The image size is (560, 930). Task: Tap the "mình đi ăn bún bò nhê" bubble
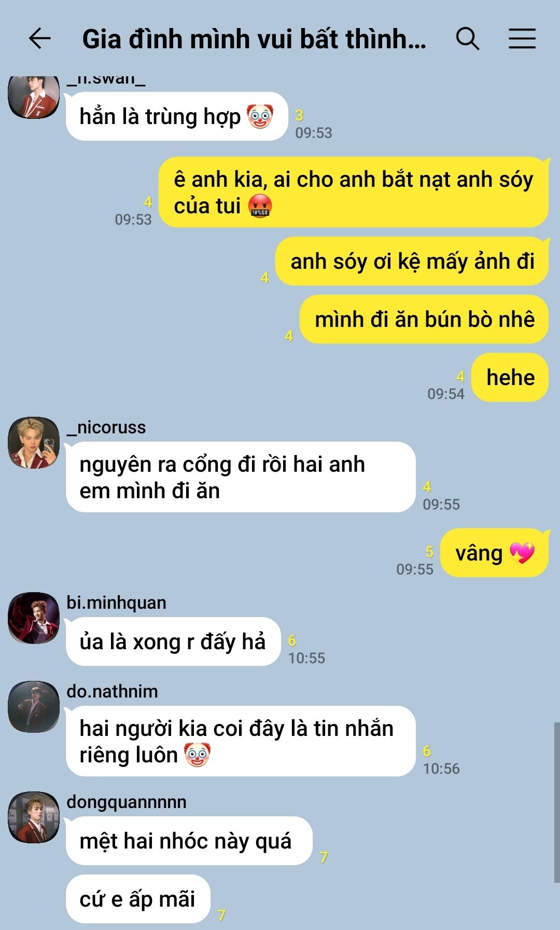tap(424, 319)
